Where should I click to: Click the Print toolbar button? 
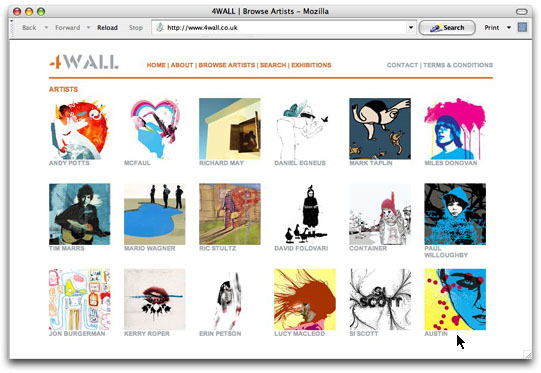click(x=492, y=28)
